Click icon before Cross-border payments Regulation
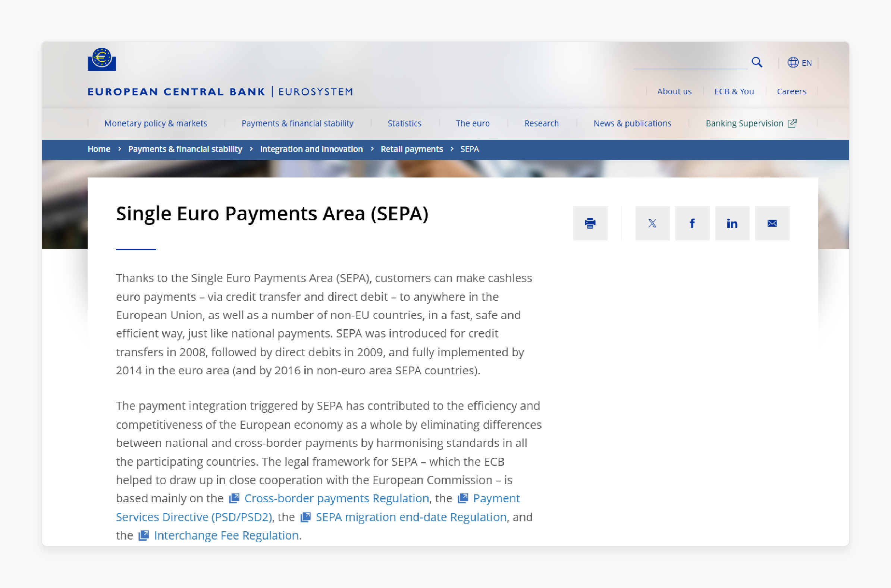This screenshot has width=891, height=588. click(234, 498)
